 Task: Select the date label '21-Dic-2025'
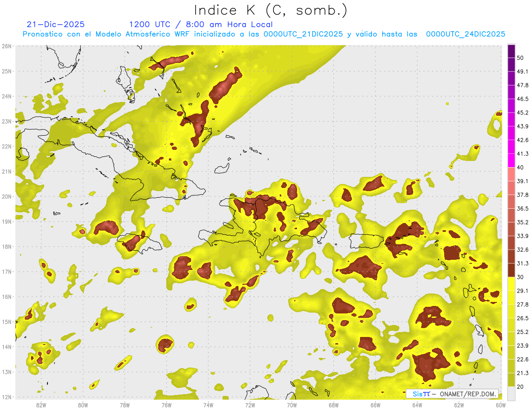[55, 24]
